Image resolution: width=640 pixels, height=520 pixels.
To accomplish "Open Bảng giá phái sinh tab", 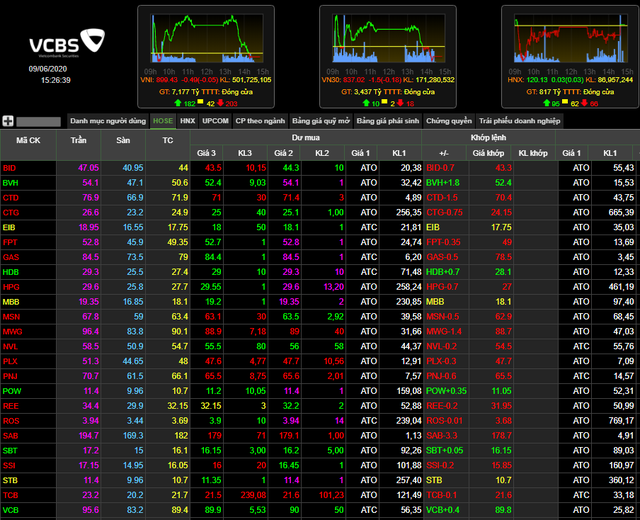I will click(x=388, y=121).
